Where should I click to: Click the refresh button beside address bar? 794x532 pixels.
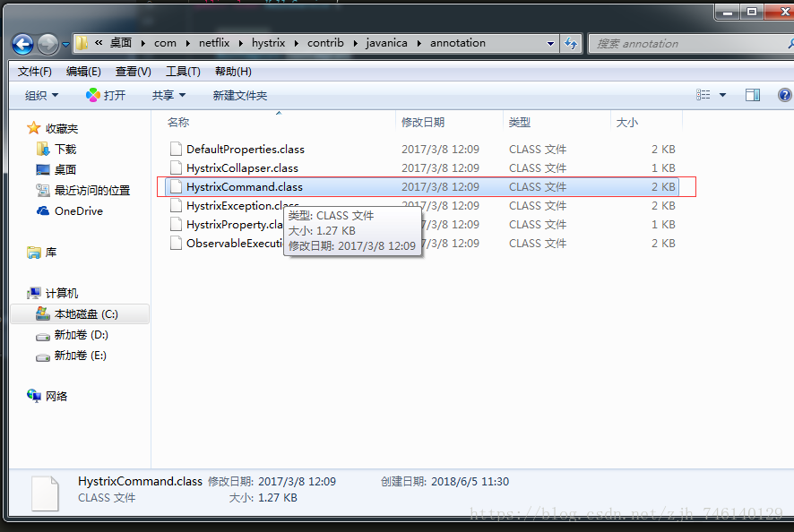571,43
